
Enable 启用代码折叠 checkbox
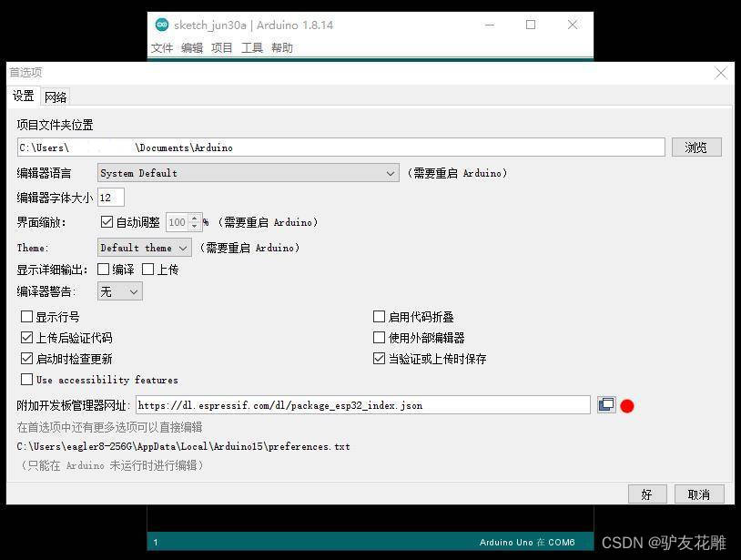tap(379, 317)
